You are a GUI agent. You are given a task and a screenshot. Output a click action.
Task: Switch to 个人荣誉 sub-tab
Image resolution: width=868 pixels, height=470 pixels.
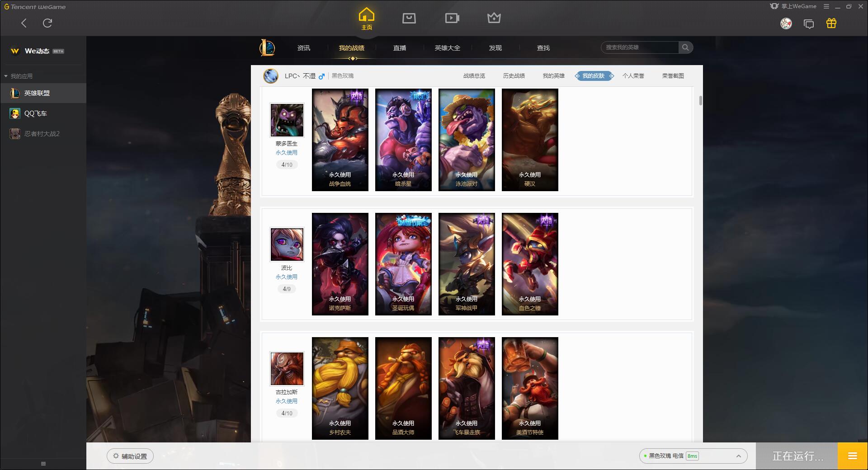pos(633,76)
